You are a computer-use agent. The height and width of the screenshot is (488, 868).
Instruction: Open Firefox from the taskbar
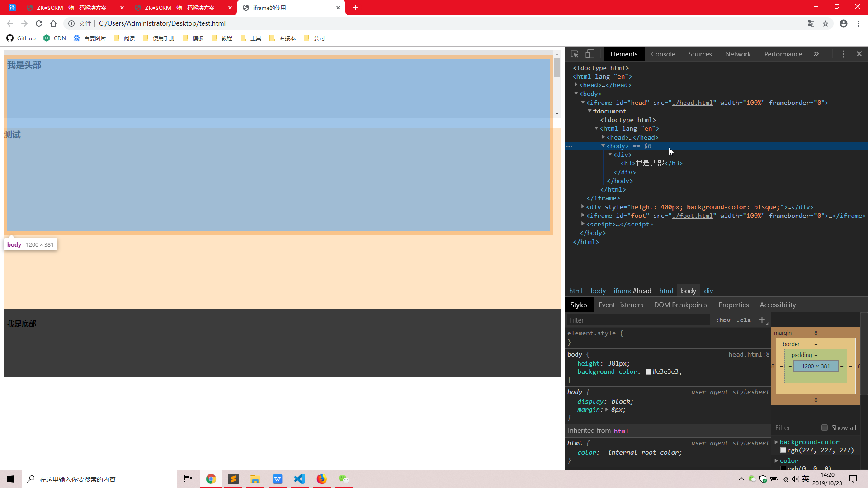tap(321, 479)
